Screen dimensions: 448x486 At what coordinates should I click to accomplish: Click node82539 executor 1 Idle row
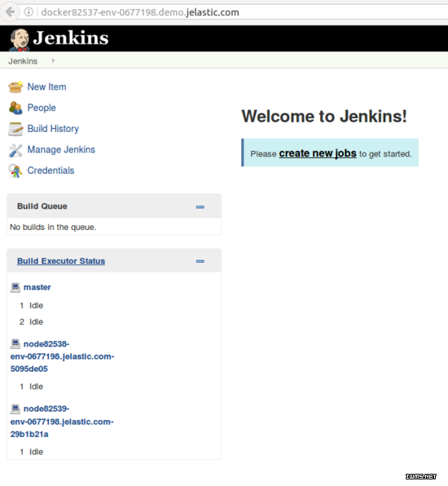[x=32, y=452]
